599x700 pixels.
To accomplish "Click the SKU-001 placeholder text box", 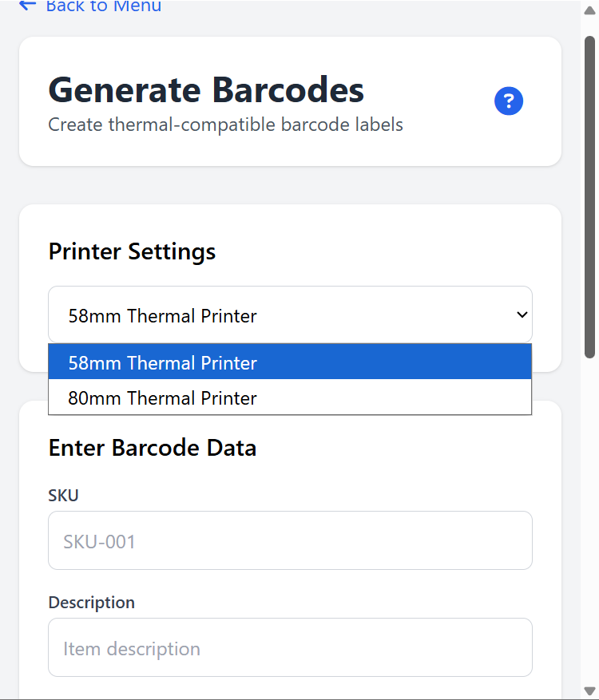I will 290,540.
